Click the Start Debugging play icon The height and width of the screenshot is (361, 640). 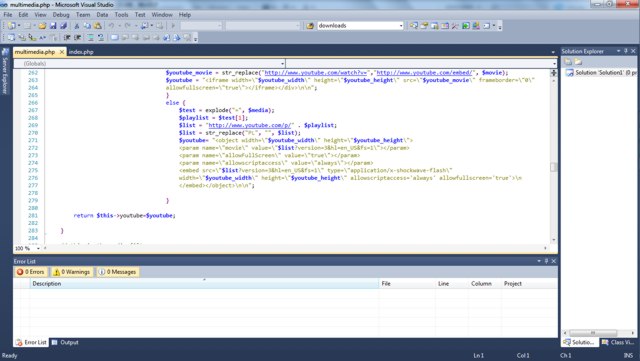[x=173, y=26]
